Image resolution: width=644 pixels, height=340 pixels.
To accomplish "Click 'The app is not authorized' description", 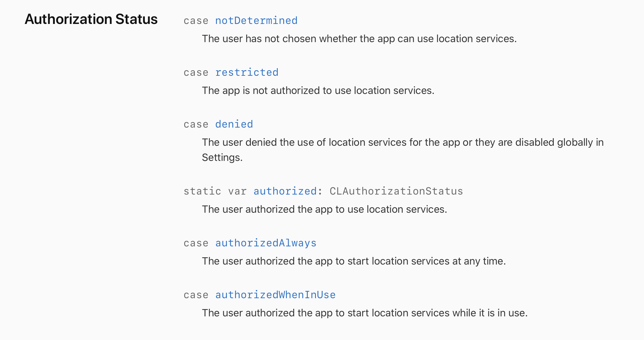I will (x=318, y=91).
